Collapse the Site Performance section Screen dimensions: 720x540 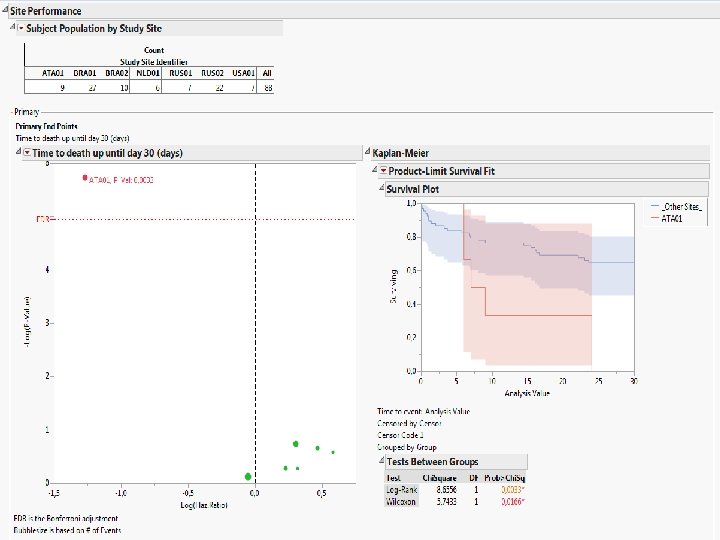click(5, 10)
